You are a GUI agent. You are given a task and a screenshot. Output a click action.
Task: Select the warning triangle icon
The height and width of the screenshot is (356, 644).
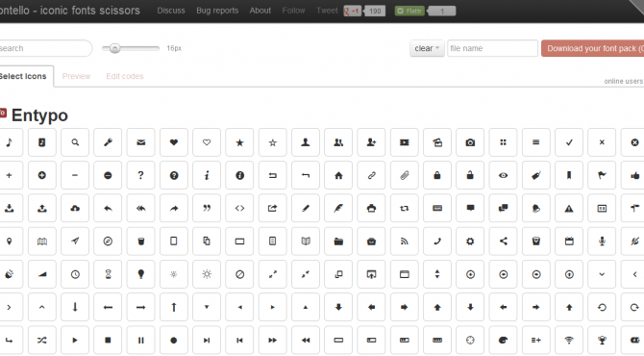tap(569, 209)
